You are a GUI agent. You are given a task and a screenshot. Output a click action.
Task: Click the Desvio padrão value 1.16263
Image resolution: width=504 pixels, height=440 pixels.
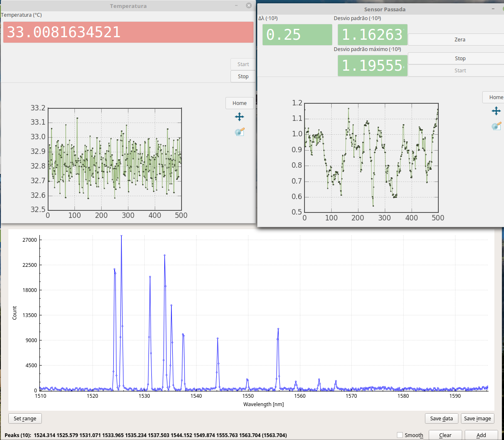[x=373, y=35]
